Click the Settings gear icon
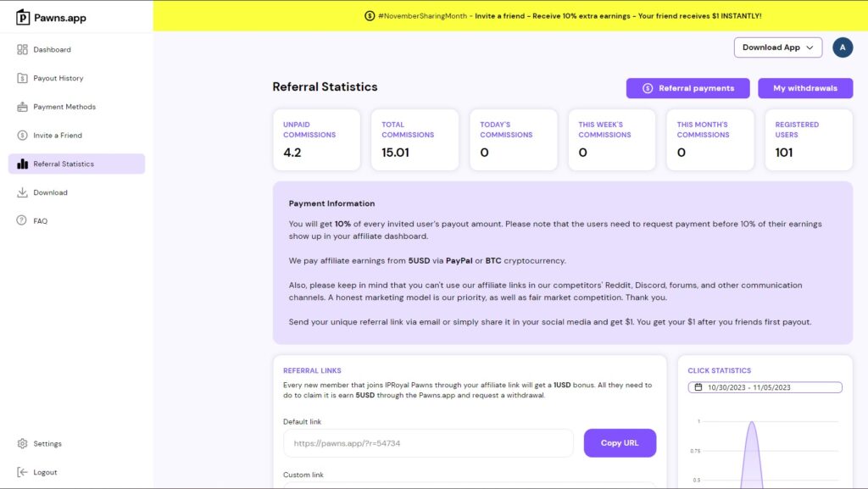The image size is (868, 489). pos(22,443)
